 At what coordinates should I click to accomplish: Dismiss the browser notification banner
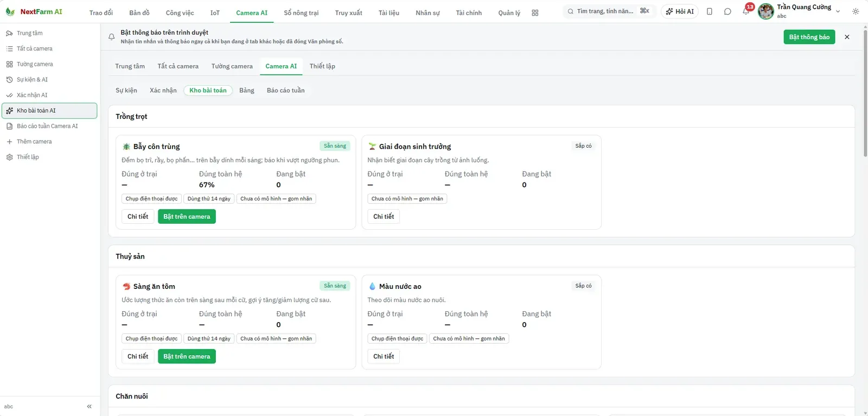click(x=847, y=37)
